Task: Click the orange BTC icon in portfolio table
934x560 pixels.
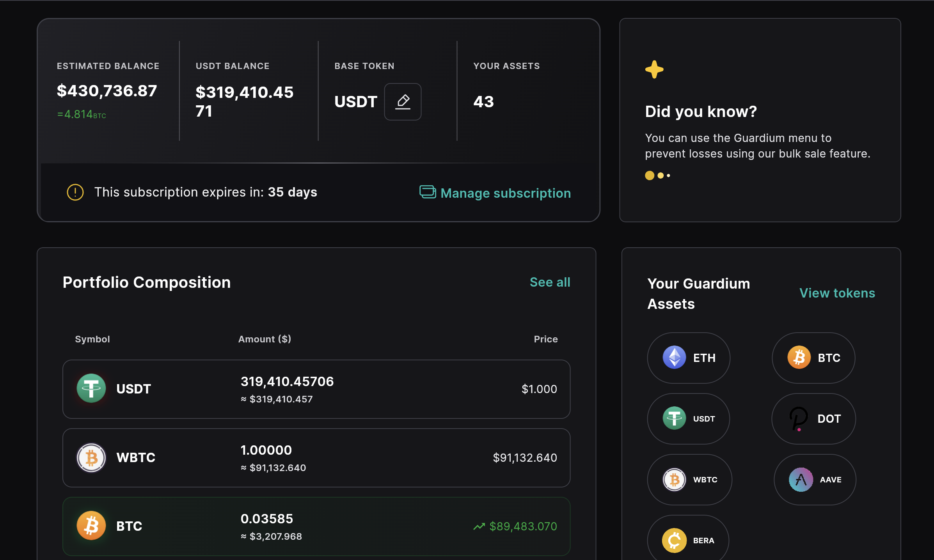Action: coord(91,526)
